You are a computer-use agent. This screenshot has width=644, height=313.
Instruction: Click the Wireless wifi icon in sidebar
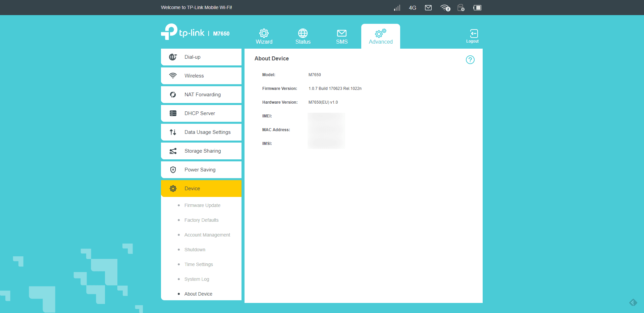click(173, 76)
